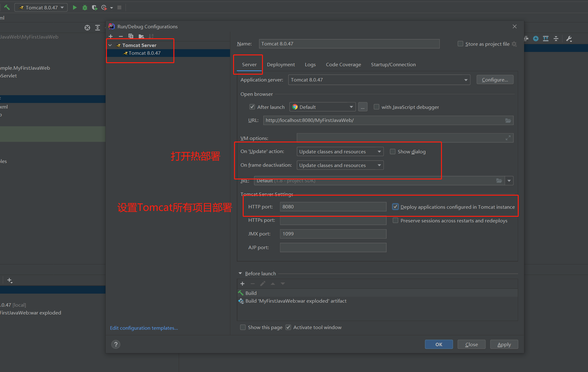The height and width of the screenshot is (372, 588).
Task: Click the Close button
Action: coord(471,344)
